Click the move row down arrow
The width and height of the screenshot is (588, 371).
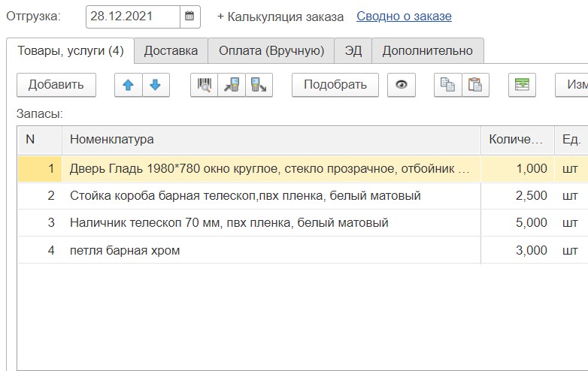point(155,85)
